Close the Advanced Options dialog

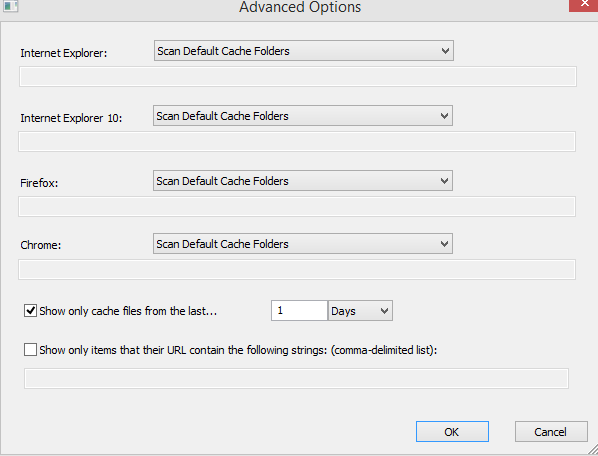point(584,5)
